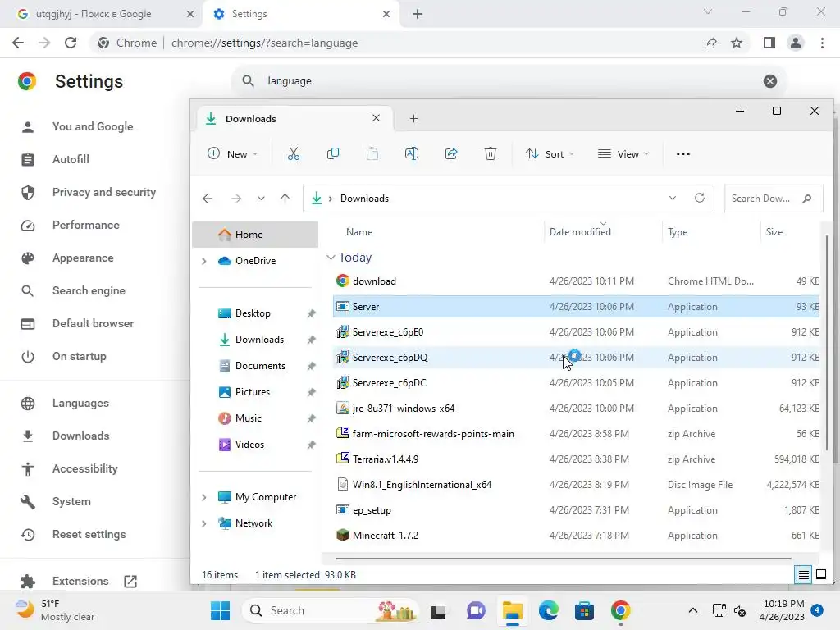Select the Serverexe_c6pDC file
Image resolution: width=840 pixels, height=630 pixels.
576,383
